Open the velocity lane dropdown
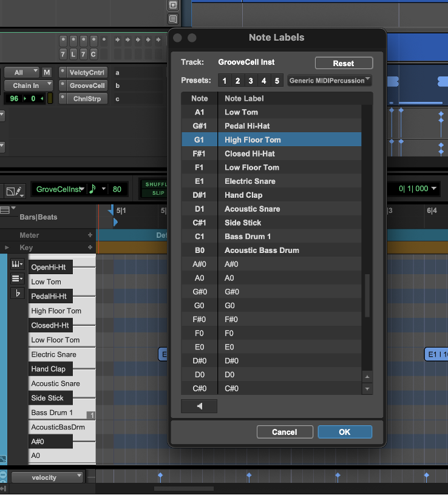This screenshot has height=495, width=448. [47, 477]
